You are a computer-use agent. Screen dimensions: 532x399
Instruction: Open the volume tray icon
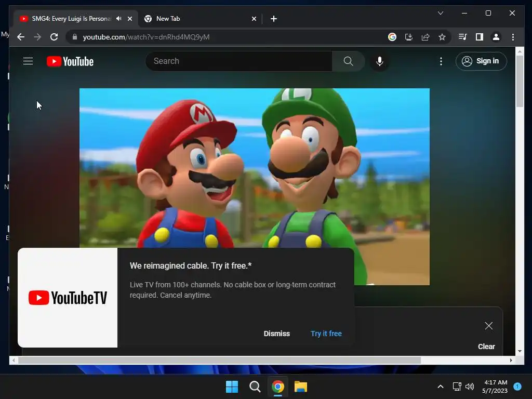[x=470, y=387]
